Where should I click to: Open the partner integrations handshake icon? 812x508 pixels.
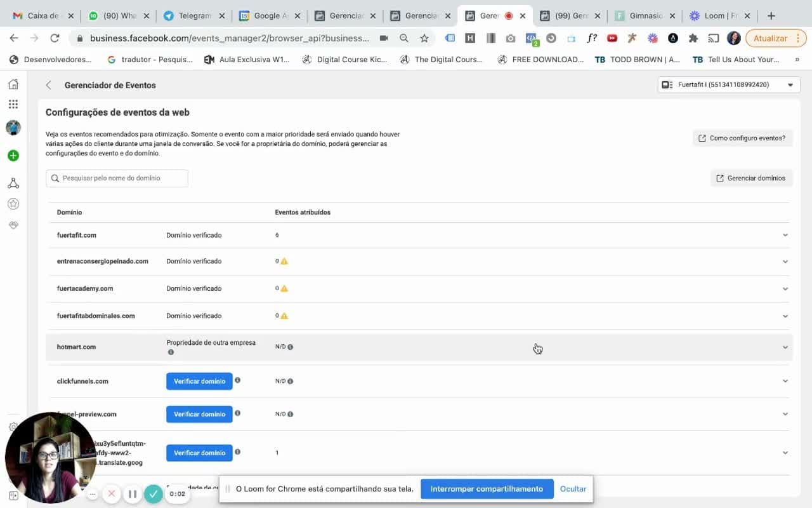(x=13, y=225)
